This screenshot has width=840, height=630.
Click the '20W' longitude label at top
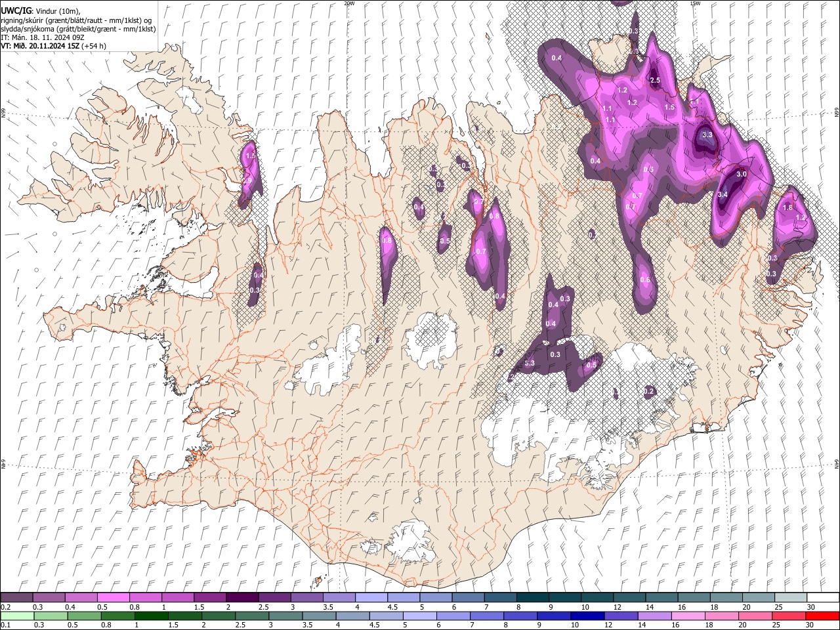click(x=349, y=3)
